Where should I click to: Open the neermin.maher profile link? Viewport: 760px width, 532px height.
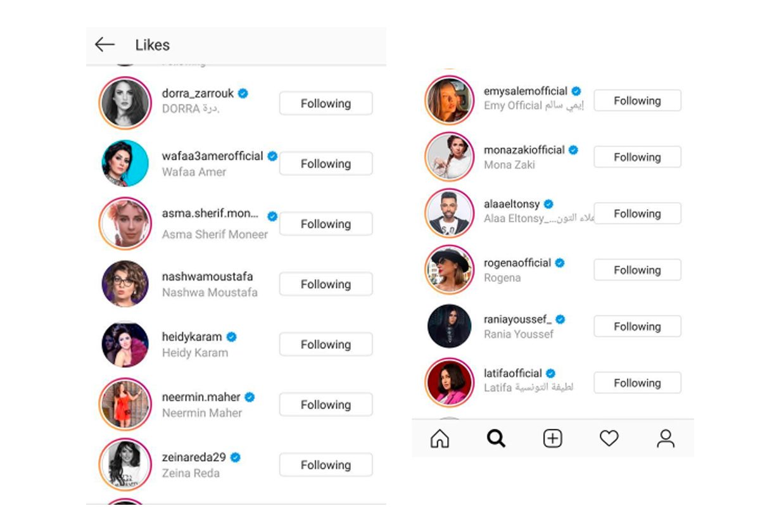(201, 397)
